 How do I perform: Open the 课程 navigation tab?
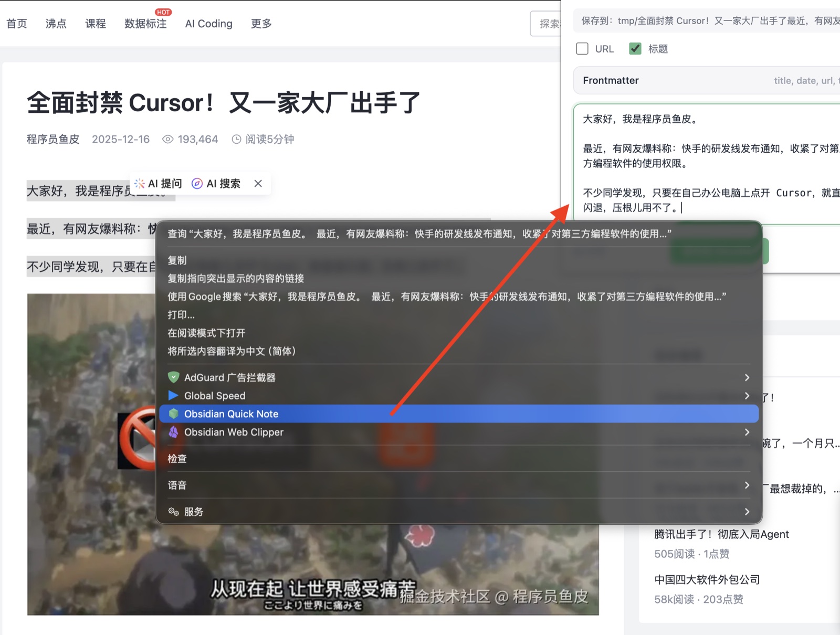96,24
